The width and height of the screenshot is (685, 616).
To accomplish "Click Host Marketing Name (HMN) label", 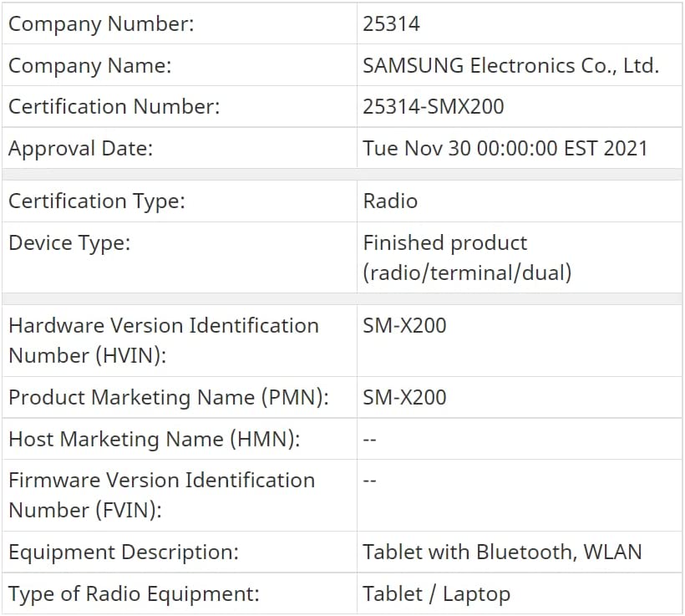I will point(155,439).
